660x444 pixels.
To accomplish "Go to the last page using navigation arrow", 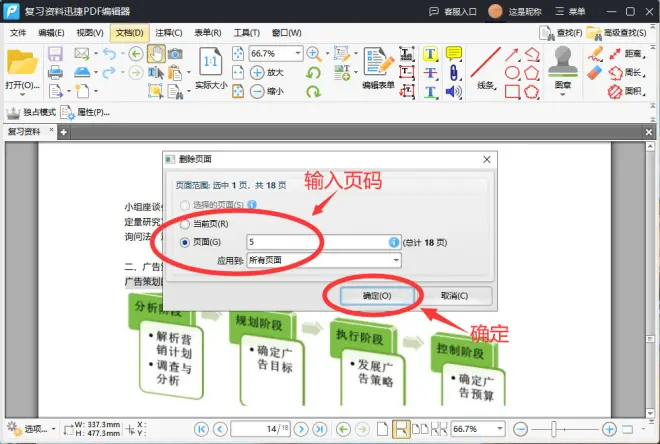I will (320, 429).
